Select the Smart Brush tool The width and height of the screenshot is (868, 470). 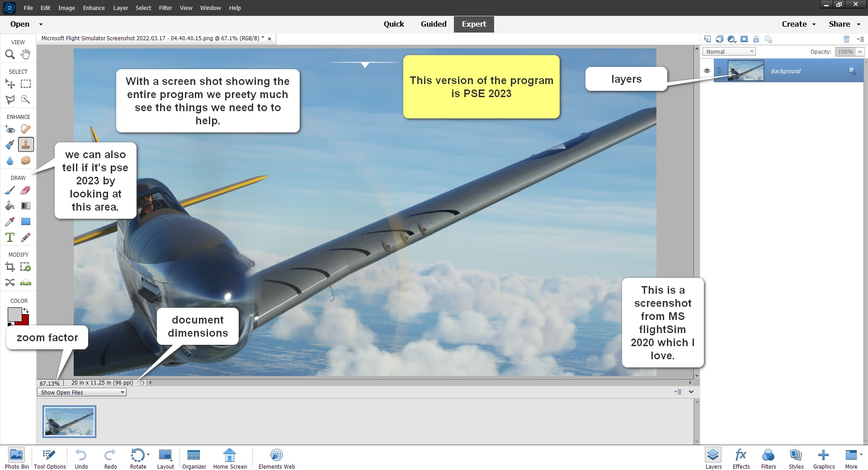click(x=10, y=145)
